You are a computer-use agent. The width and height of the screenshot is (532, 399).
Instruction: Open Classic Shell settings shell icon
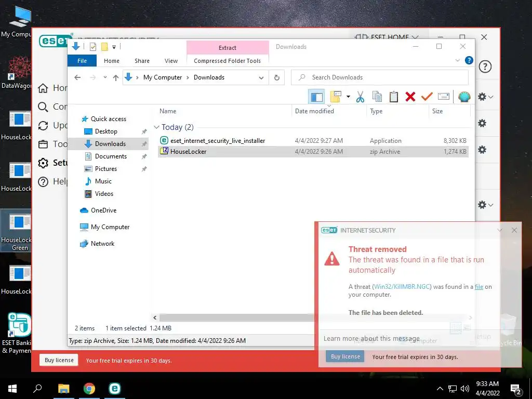[464, 97]
